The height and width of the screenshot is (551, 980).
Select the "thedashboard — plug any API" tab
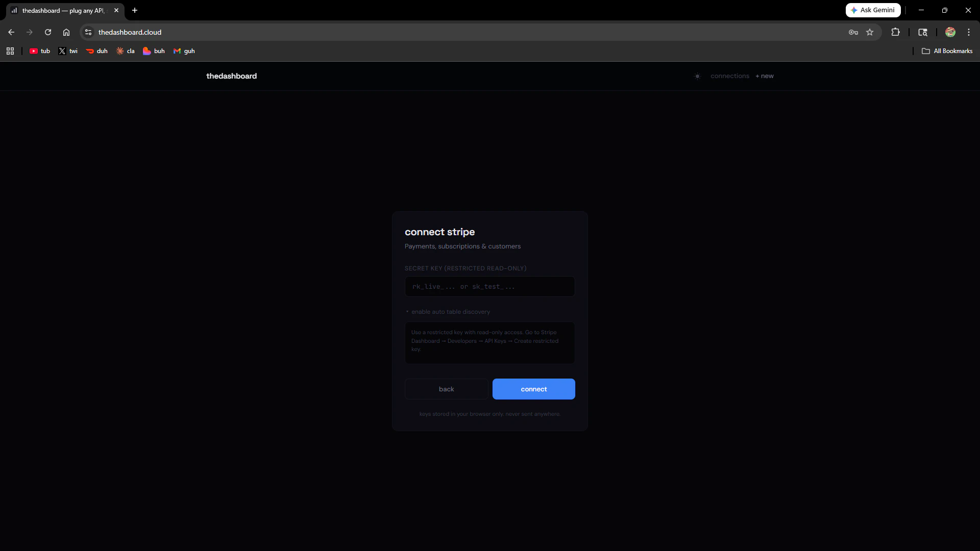click(x=61, y=10)
